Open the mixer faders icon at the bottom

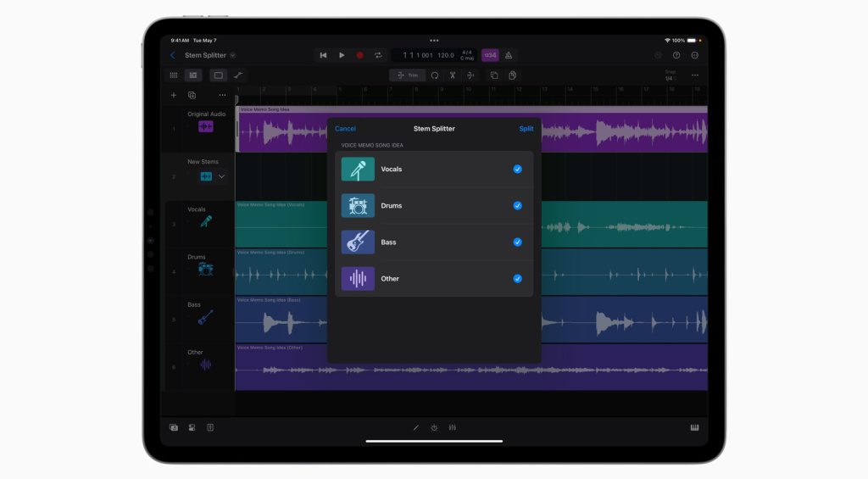(453, 427)
